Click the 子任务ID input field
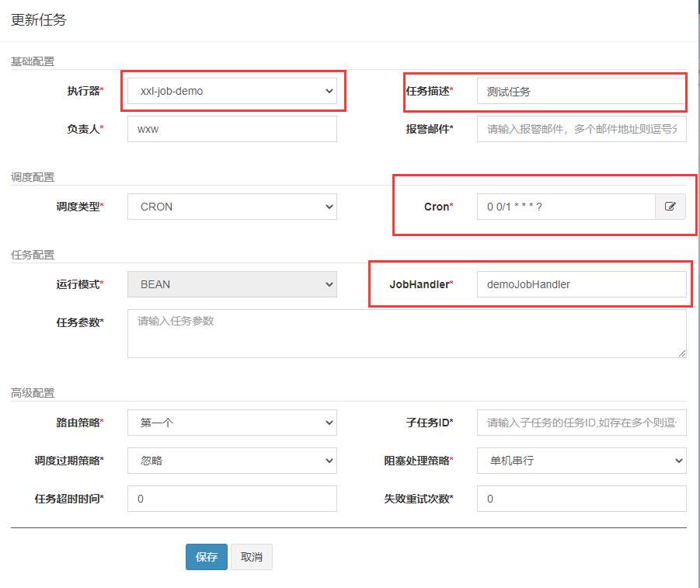The image size is (700, 588). point(582,423)
